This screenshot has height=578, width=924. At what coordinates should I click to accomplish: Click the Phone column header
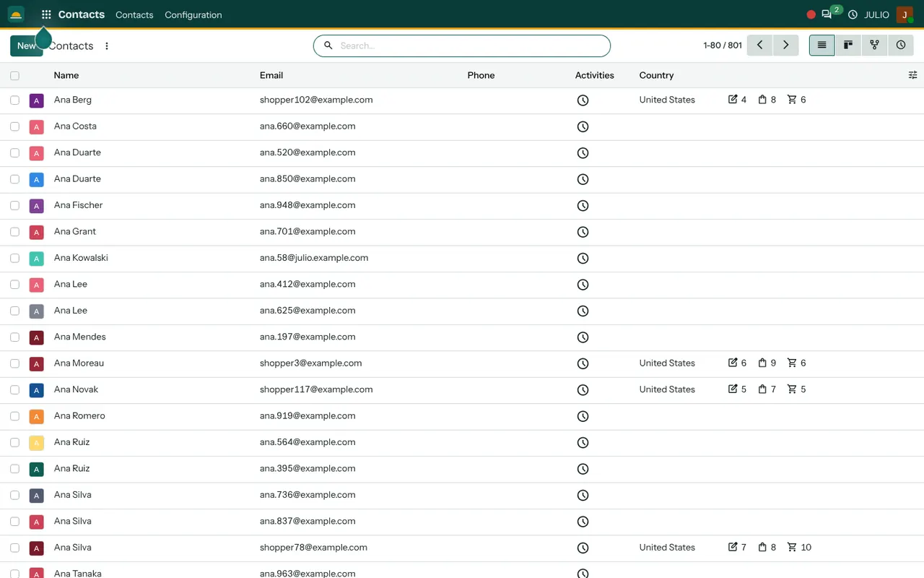coord(481,75)
